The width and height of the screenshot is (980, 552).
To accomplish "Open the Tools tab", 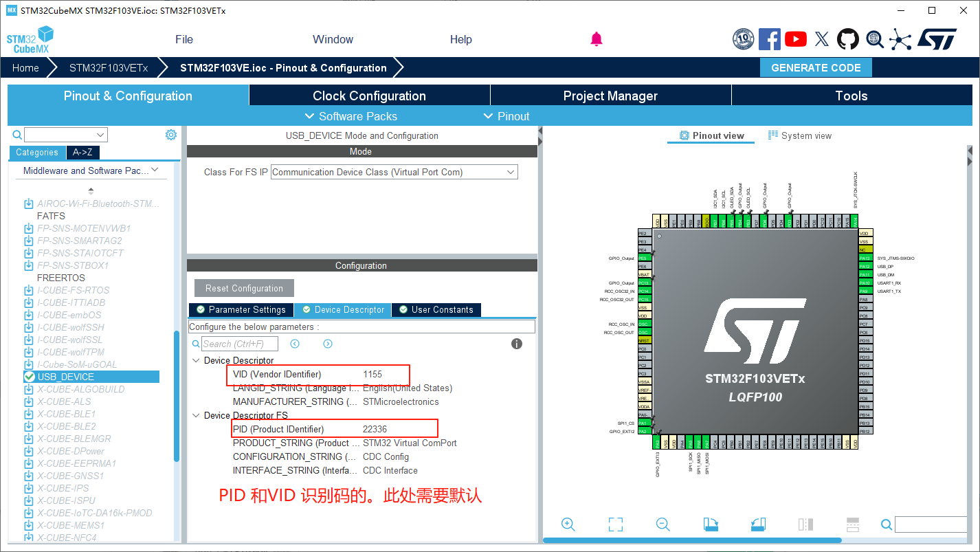I will [x=852, y=96].
